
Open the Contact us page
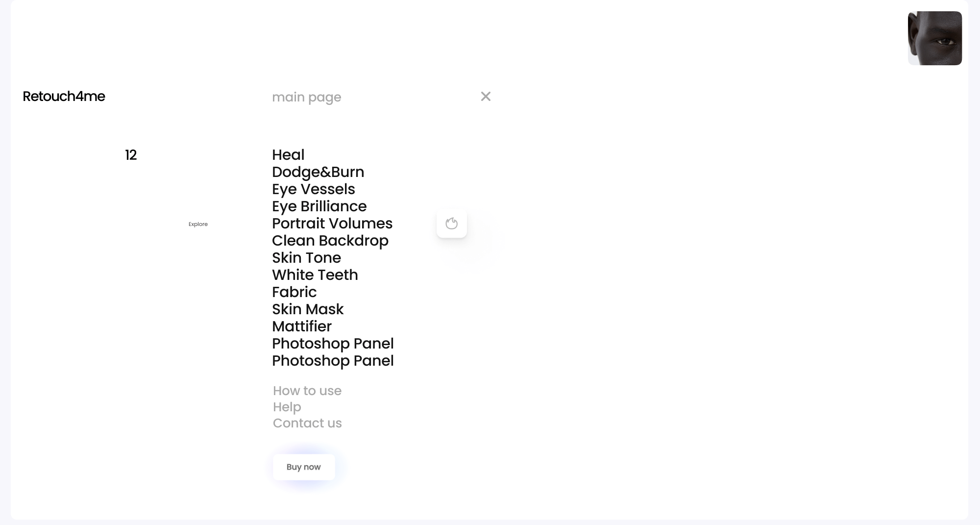point(307,423)
